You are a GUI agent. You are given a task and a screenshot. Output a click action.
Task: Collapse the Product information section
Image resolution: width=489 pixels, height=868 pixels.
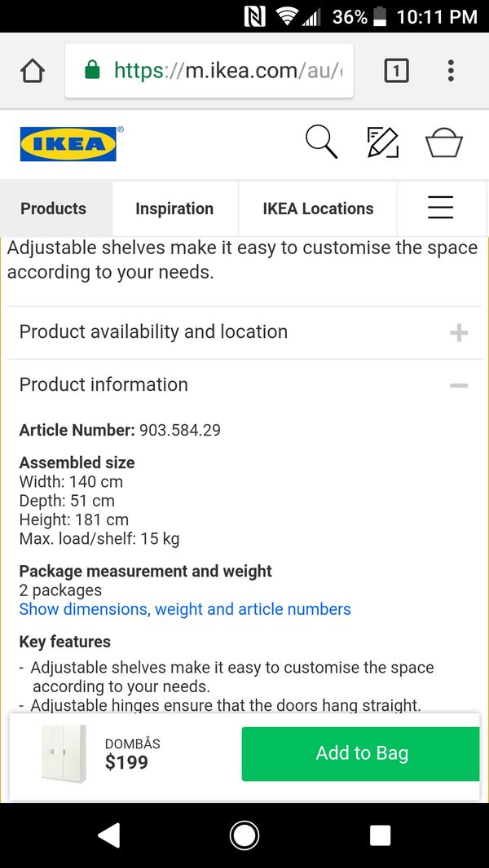[x=244, y=384]
